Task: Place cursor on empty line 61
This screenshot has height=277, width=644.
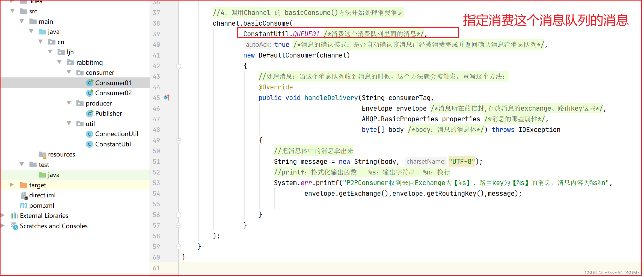Action: 409,268
